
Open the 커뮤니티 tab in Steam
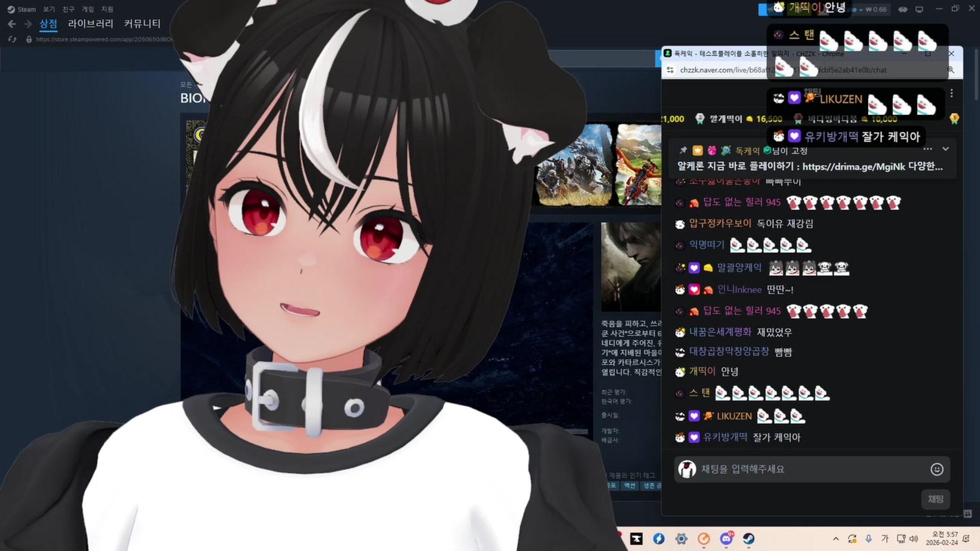click(142, 24)
